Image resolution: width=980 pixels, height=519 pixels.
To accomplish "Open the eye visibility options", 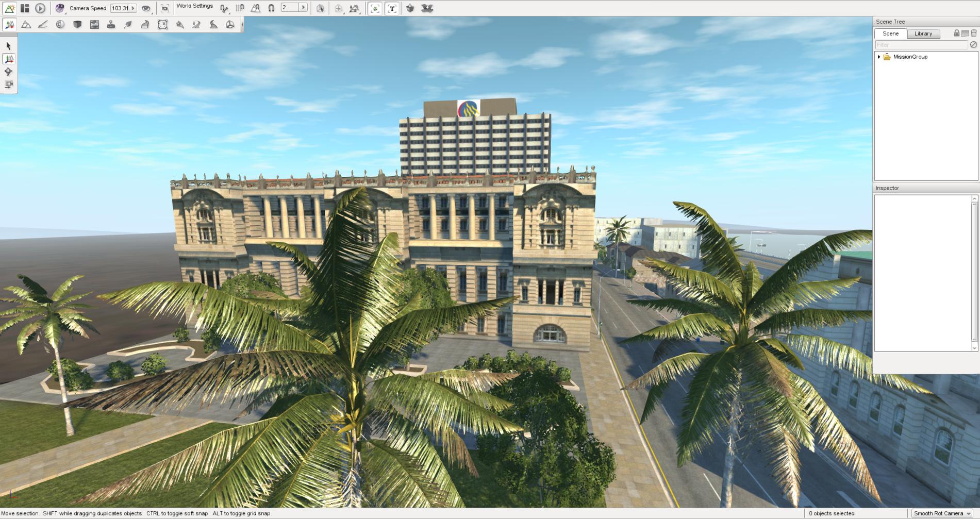I will click(146, 8).
